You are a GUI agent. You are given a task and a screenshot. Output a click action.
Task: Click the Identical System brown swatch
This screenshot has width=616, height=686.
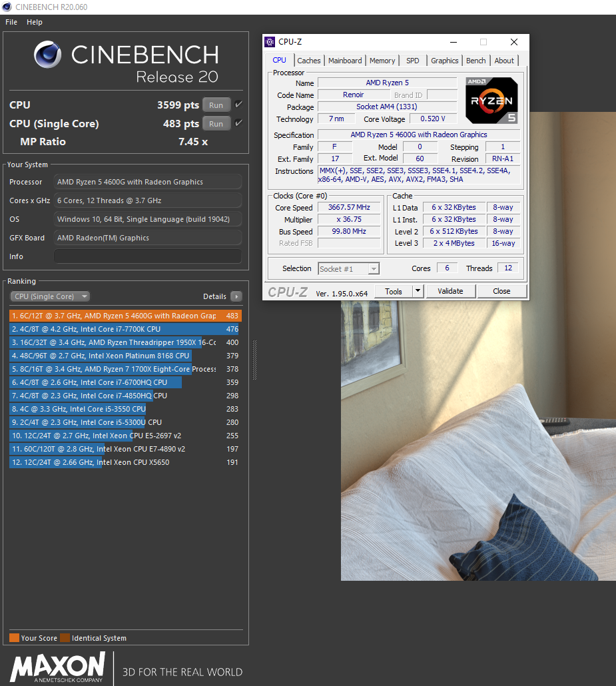[x=65, y=637]
